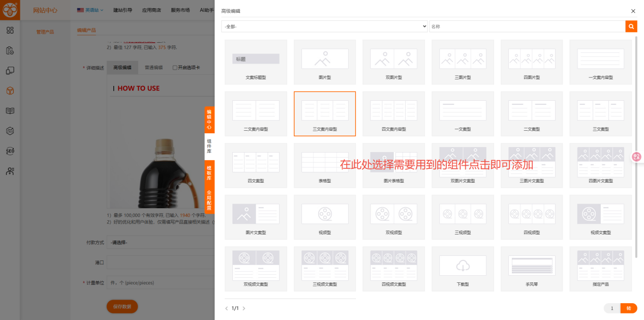Go to previous page arrow
The image size is (644, 320).
(x=227, y=308)
